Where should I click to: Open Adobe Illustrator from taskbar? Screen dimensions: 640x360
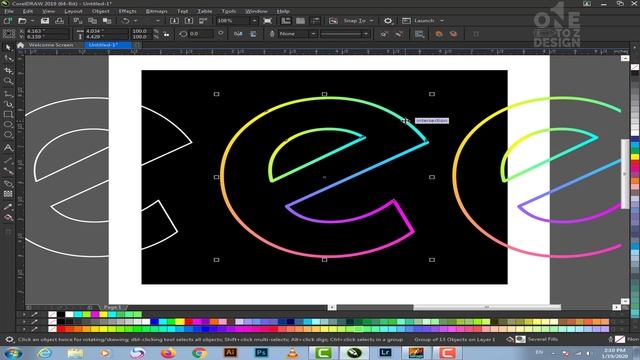(x=230, y=352)
